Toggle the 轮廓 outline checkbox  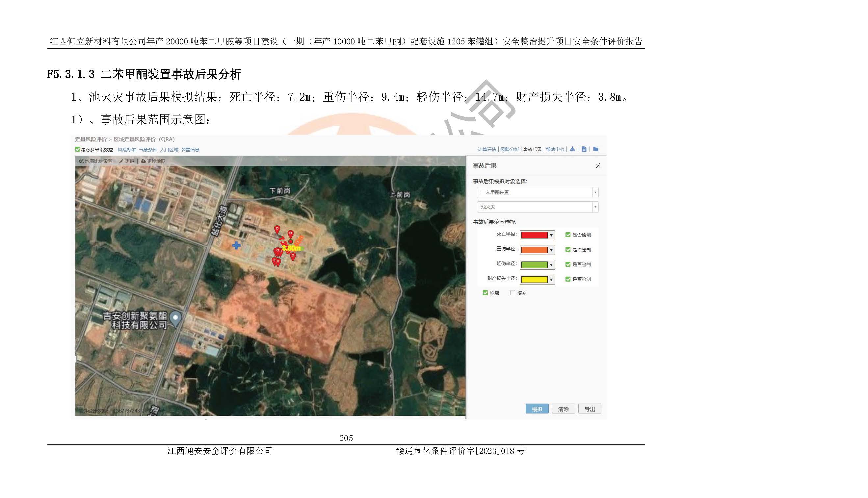coord(485,293)
